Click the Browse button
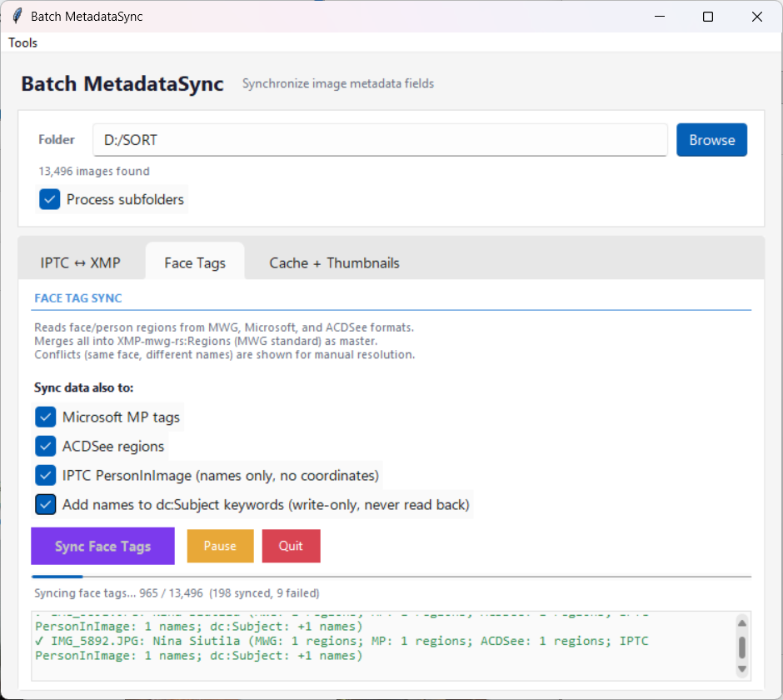Screen dimensions: 783x700 pyautogui.click(x=711, y=139)
